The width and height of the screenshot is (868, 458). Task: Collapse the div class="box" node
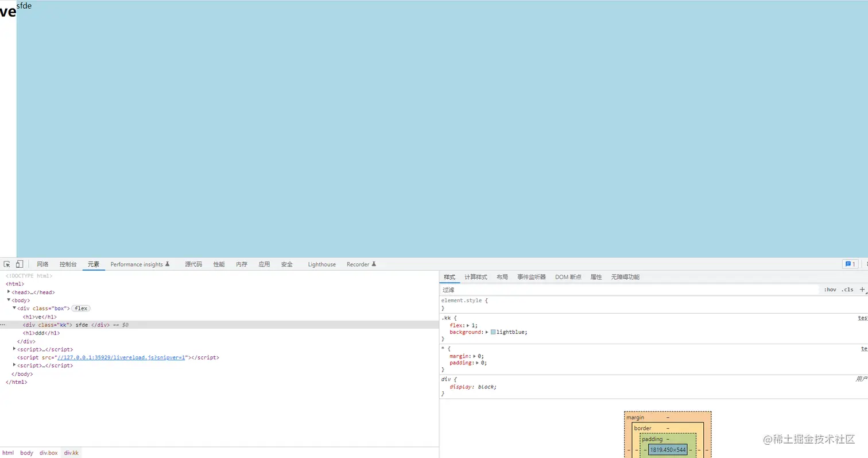coord(14,308)
